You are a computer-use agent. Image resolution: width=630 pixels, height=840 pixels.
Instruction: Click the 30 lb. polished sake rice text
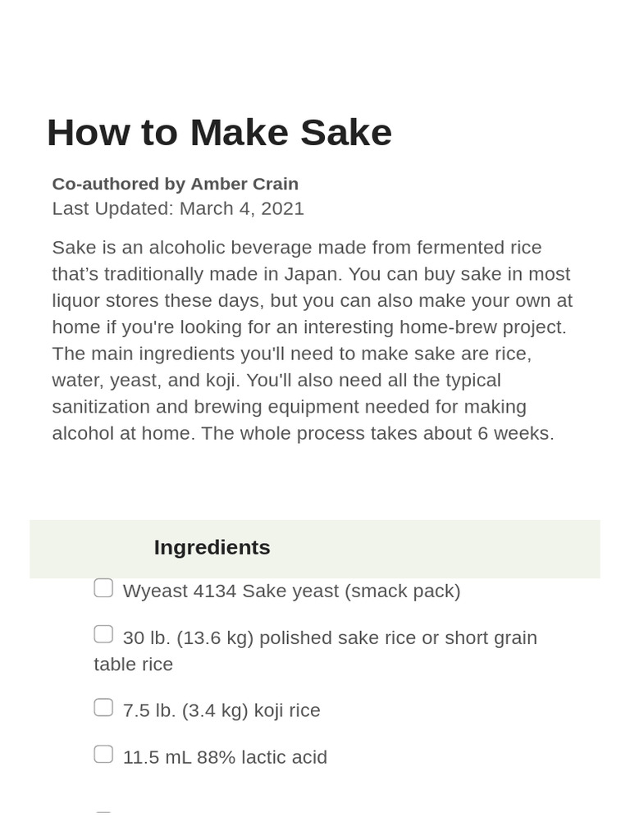330,637
